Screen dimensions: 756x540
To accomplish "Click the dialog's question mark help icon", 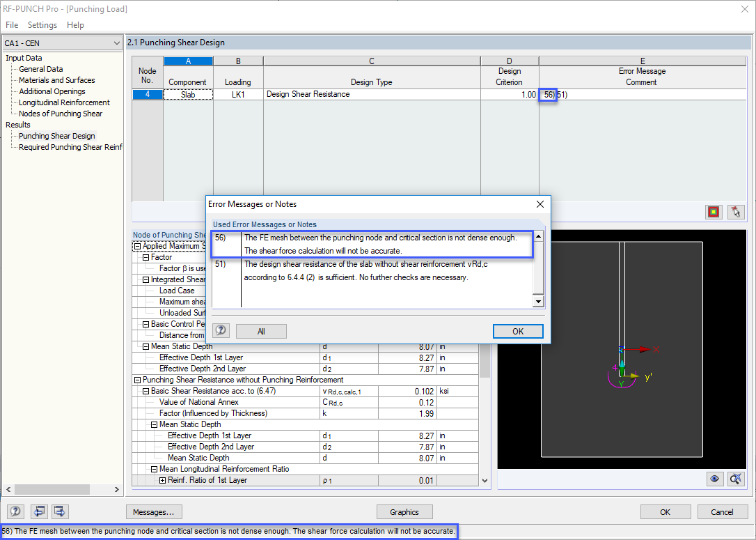I will pyautogui.click(x=221, y=330).
